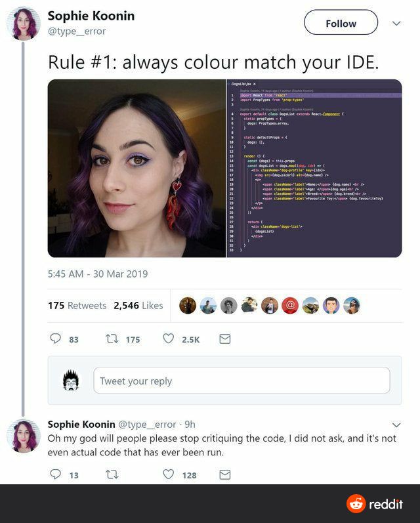Open the selfie photo in the tweet
Viewport: 420px width, 523px height.
pos(136,169)
